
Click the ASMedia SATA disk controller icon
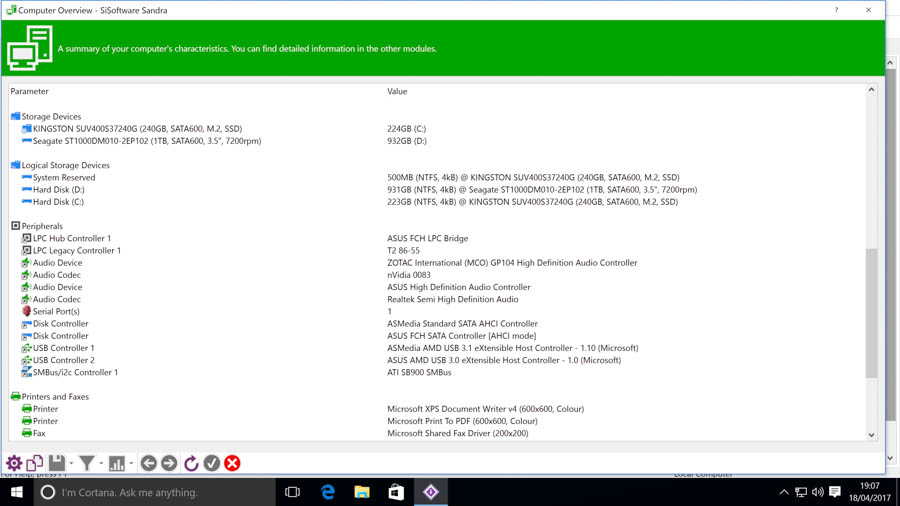(x=26, y=324)
